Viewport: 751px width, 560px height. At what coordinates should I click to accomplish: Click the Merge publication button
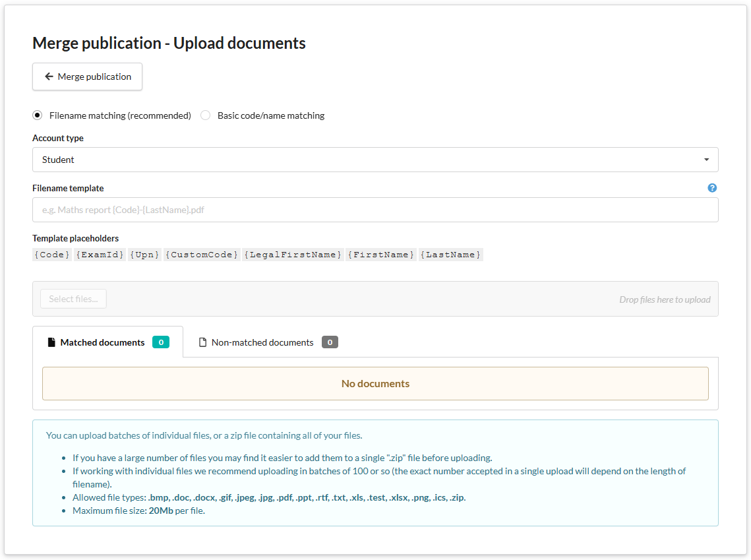pos(87,77)
